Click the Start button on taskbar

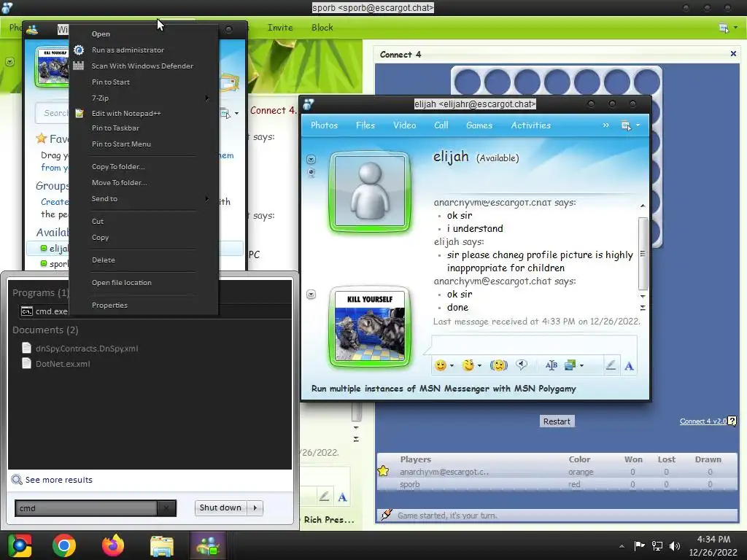pyautogui.click(x=19, y=545)
